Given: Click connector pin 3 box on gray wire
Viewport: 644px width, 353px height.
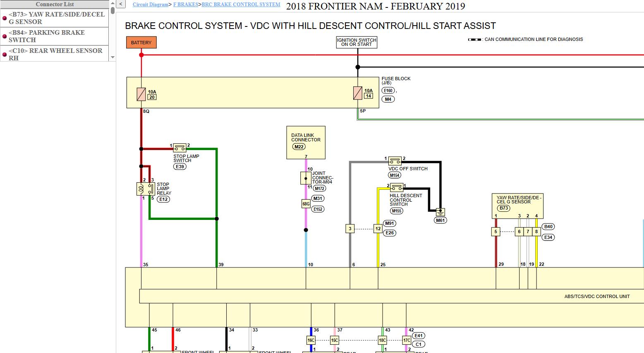Looking at the screenshot, I should tap(350, 229).
